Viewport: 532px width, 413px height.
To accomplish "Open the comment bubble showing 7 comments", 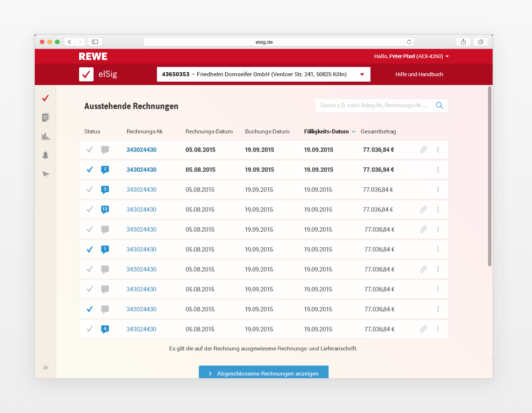I will pyautogui.click(x=105, y=170).
